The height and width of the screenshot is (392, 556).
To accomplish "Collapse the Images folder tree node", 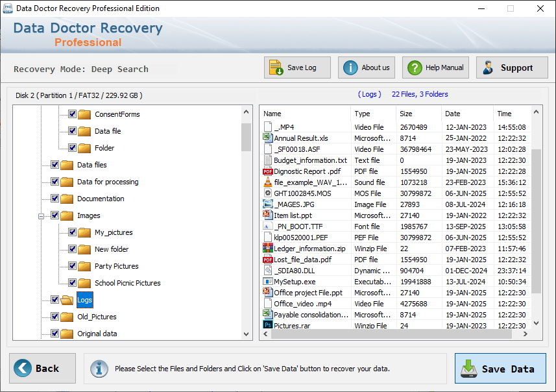I will click(x=41, y=216).
